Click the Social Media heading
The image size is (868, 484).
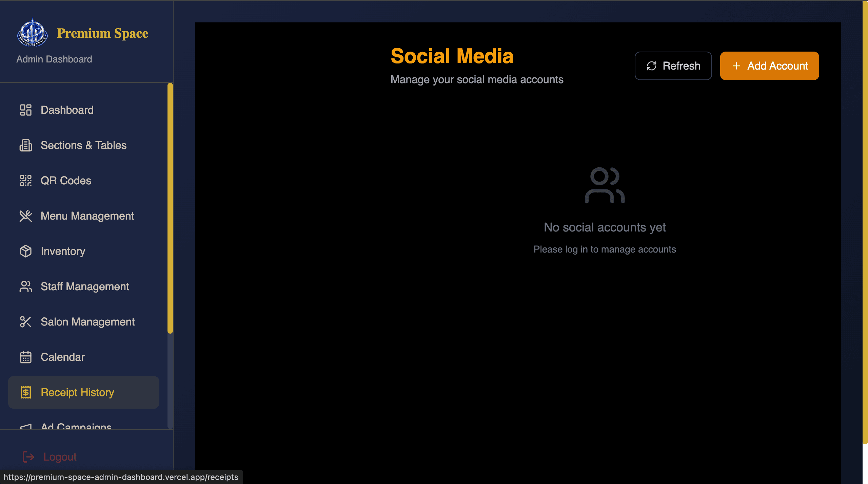tap(452, 56)
